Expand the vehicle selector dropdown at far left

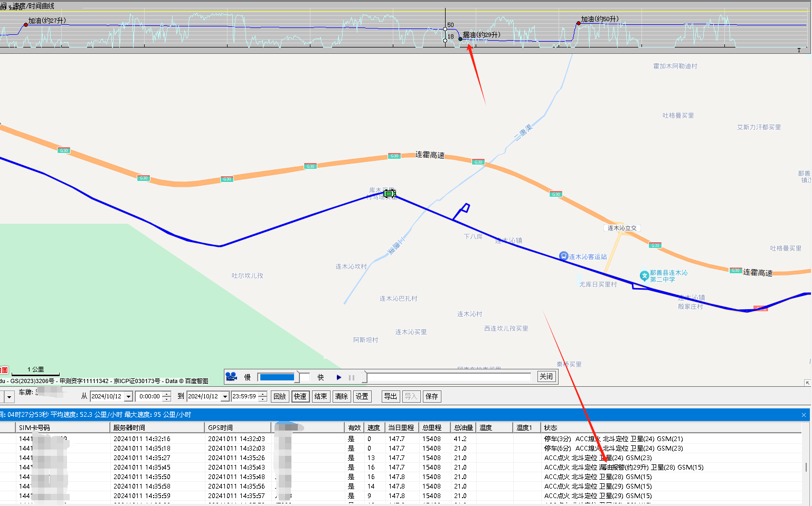click(9, 397)
